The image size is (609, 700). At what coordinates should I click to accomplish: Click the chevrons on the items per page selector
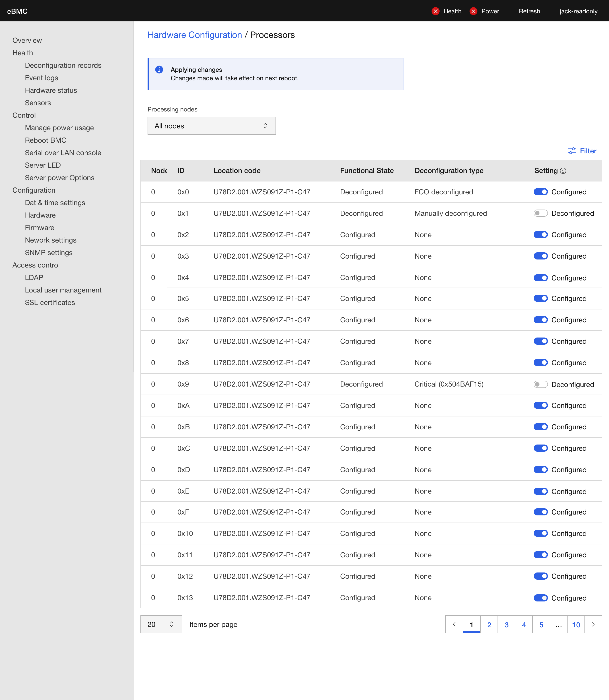(x=172, y=624)
